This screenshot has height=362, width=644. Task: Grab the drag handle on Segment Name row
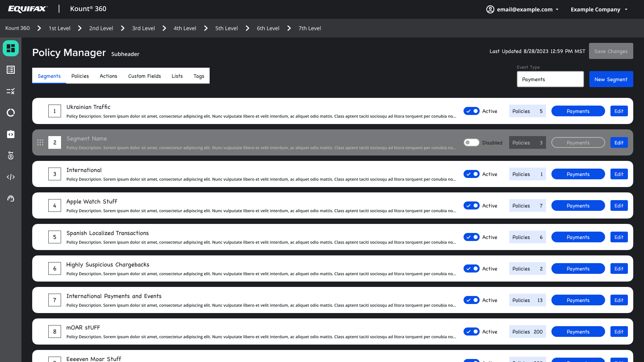pos(40,142)
